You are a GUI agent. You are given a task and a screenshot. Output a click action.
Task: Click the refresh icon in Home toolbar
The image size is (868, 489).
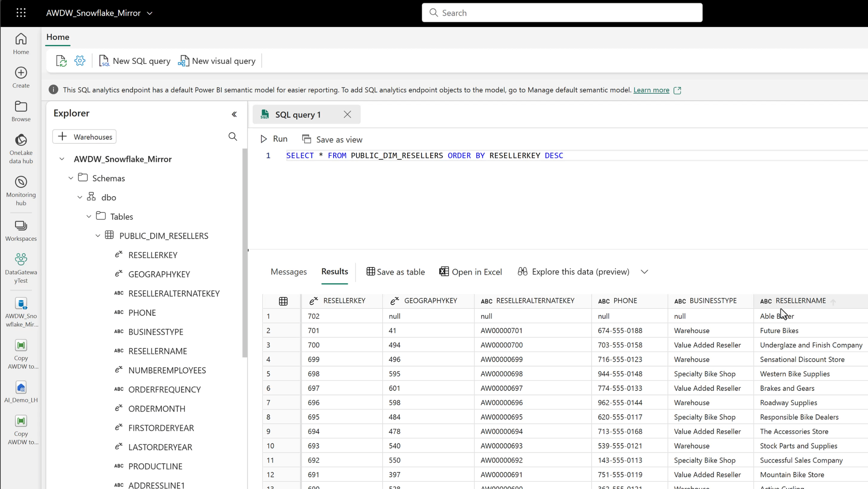coord(61,61)
